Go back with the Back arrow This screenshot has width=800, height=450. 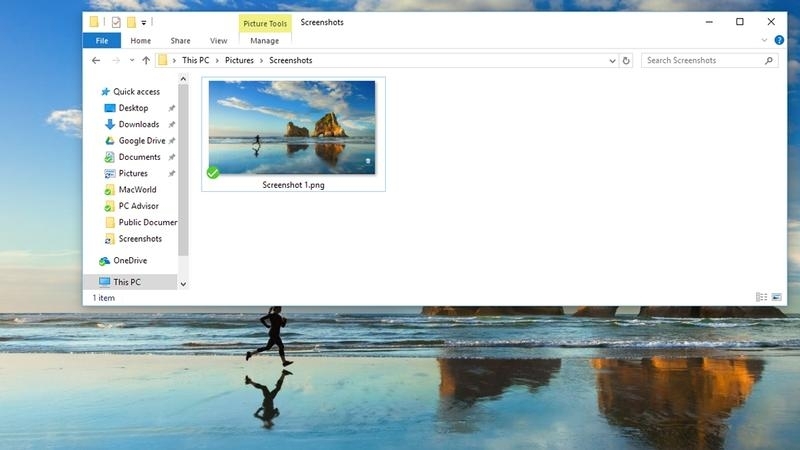[96, 60]
